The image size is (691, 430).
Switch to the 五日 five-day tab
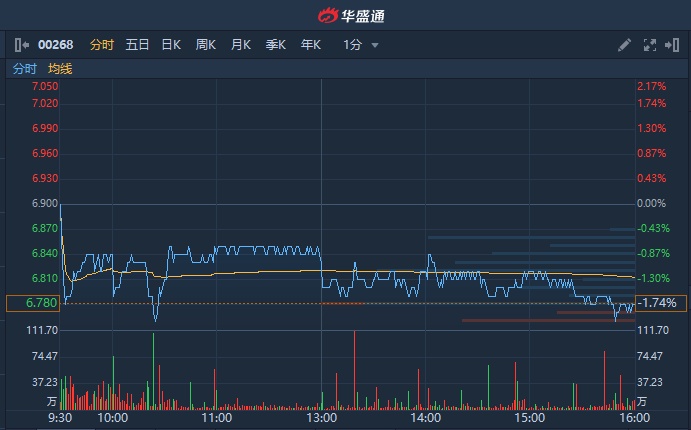pyautogui.click(x=137, y=45)
